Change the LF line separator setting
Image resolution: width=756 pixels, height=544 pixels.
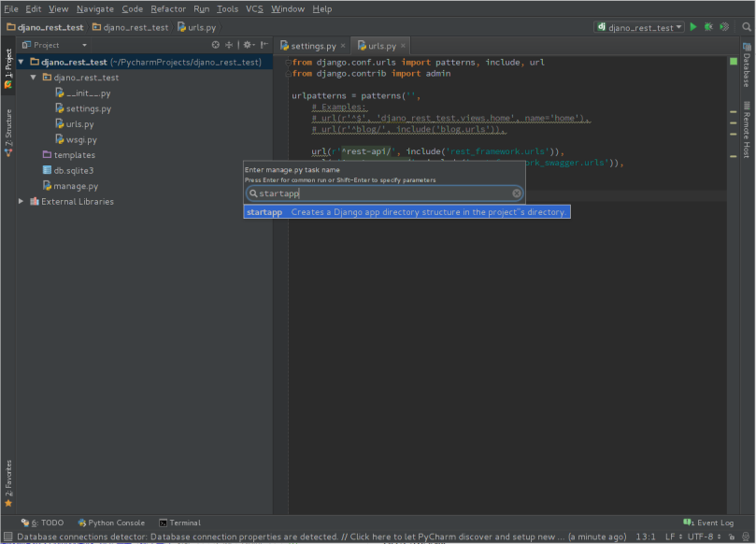[x=674, y=537]
